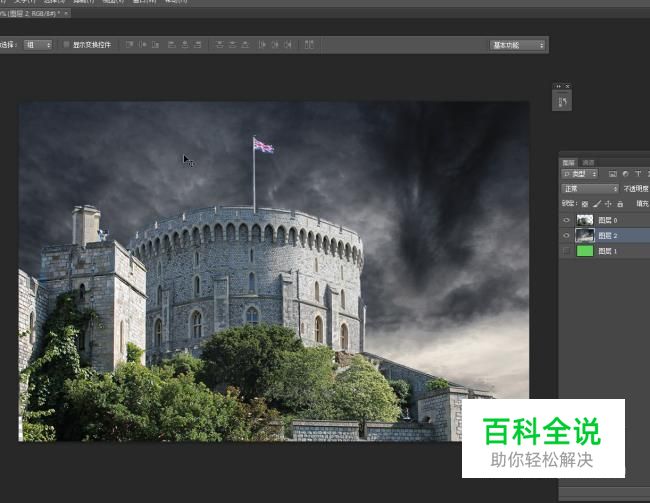
Task: Distribute bottom edges of layers
Action: pyautogui.click(x=245, y=44)
